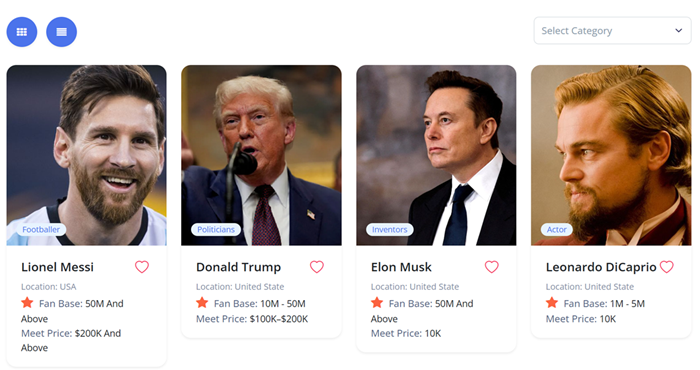Screen dimensions: 700x370
Task: Click the Footballer category tag
Action: click(x=41, y=229)
